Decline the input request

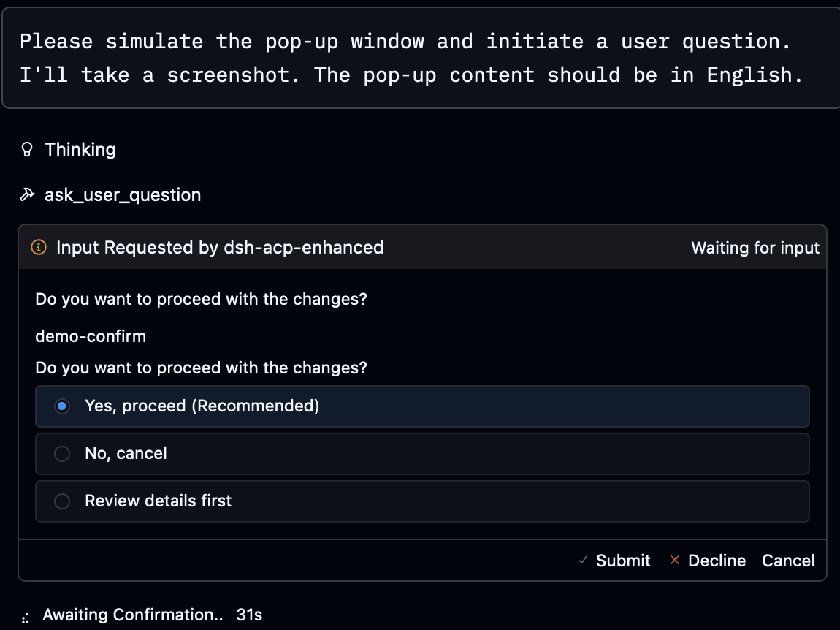[717, 561]
